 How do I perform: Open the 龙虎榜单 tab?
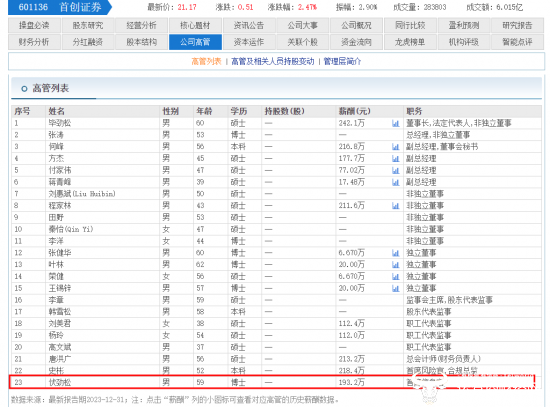(x=410, y=42)
